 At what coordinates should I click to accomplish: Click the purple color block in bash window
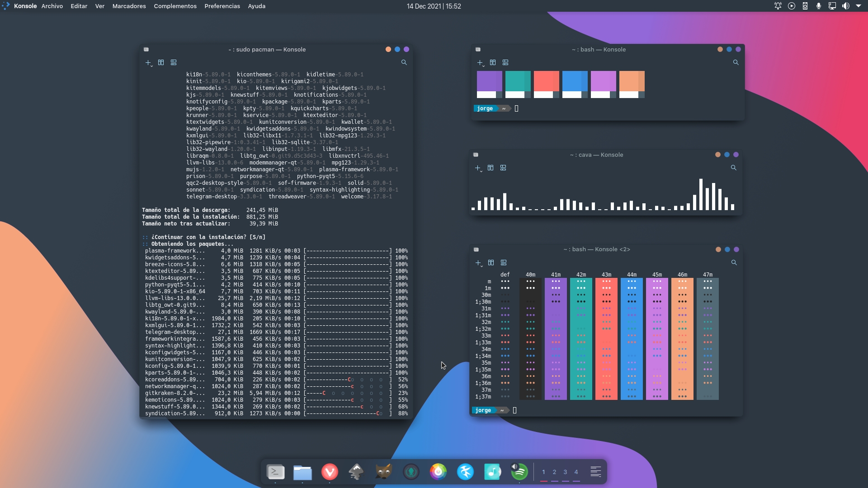(x=490, y=84)
